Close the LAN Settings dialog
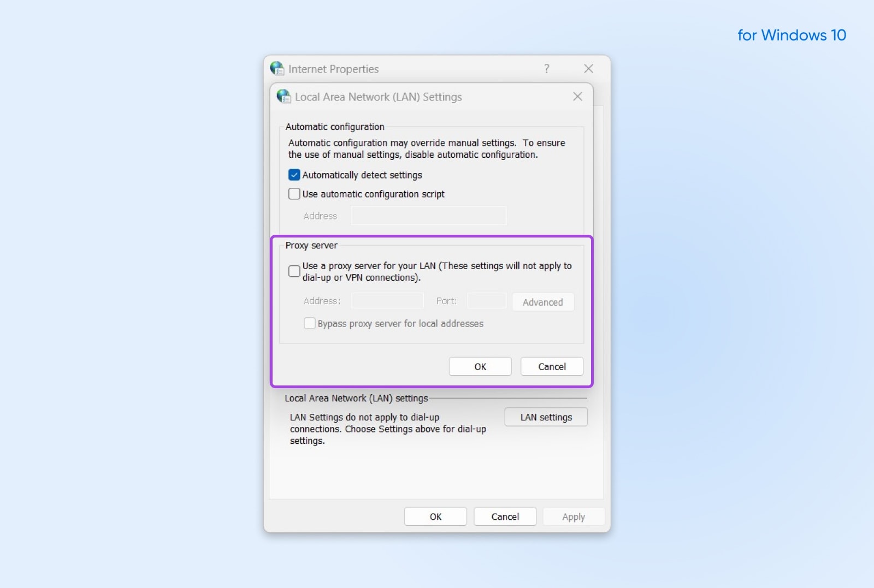This screenshot has width=874, height=588. tap(577, 97)
